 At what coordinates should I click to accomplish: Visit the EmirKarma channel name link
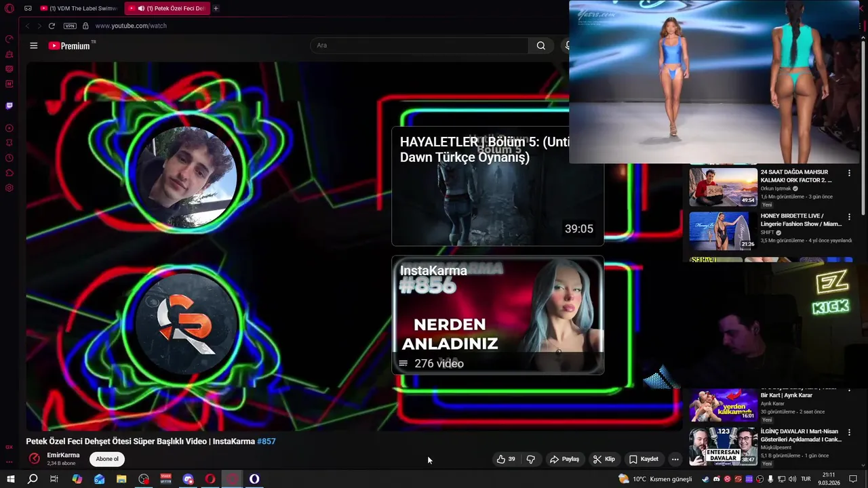tap(63, 455)
